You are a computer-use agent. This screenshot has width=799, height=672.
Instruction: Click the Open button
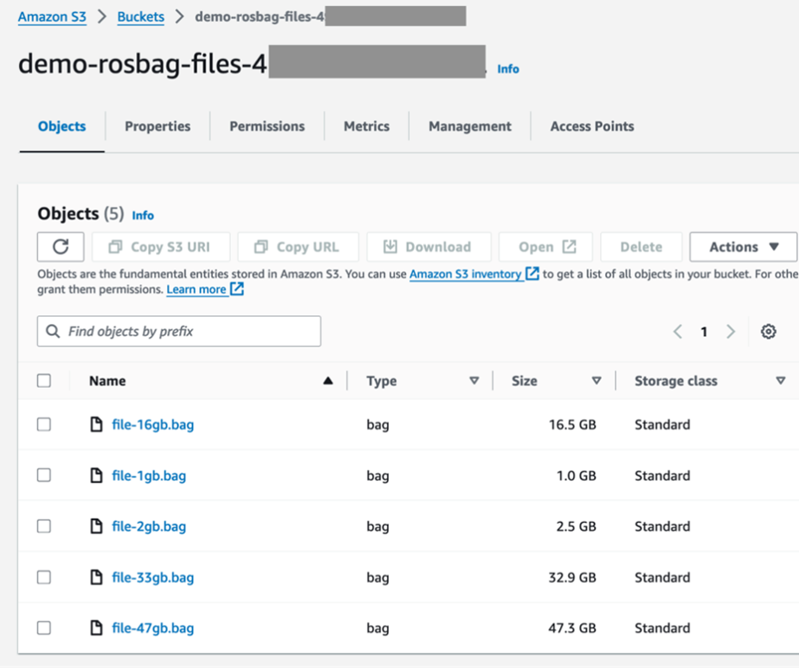pos(545,247)
